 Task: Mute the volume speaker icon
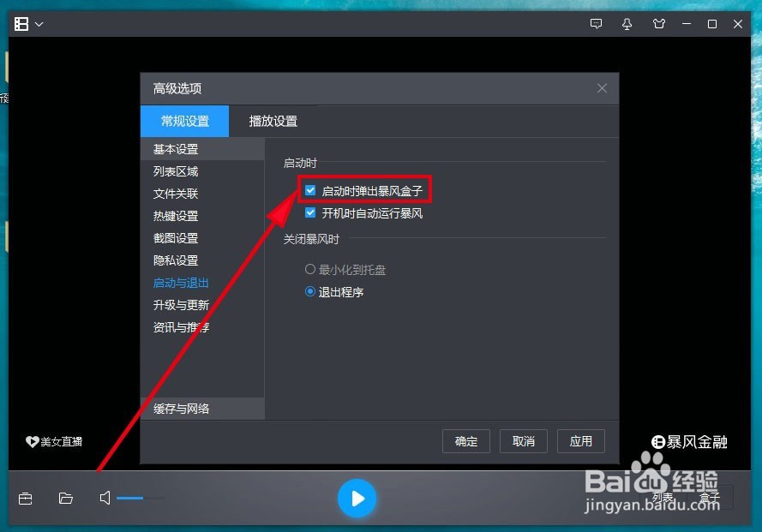coord(105,498)
